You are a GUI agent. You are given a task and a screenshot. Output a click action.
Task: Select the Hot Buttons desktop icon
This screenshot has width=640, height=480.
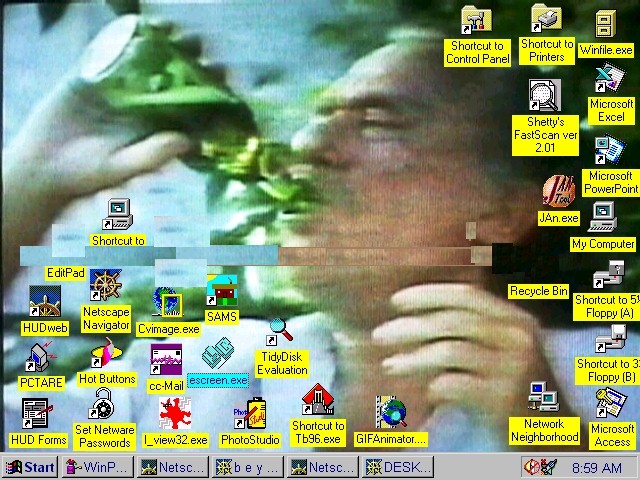click(x=105, y=355)
